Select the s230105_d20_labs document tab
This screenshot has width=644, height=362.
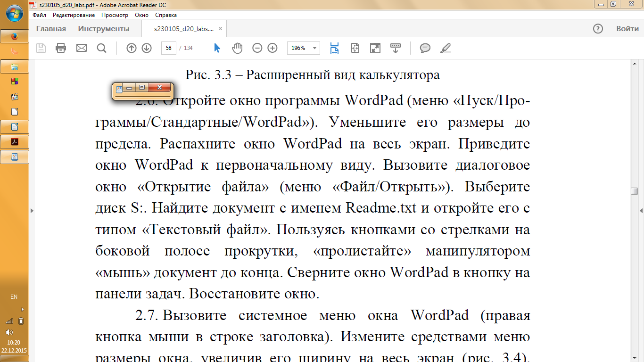183,29
